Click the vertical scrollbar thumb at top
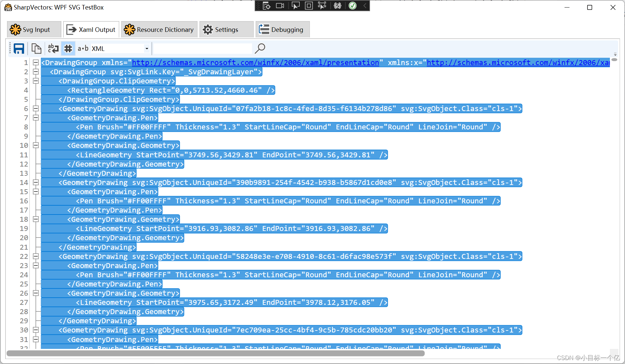 click(x=614, y=60)
